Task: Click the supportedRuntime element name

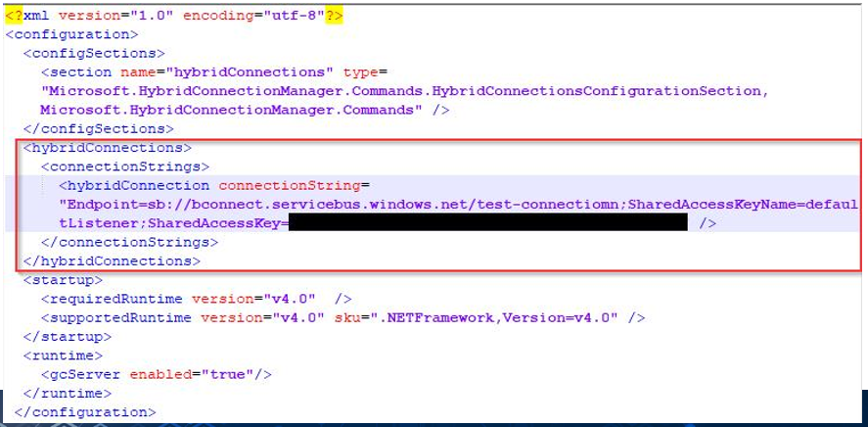Action: (x=120, y=317)
